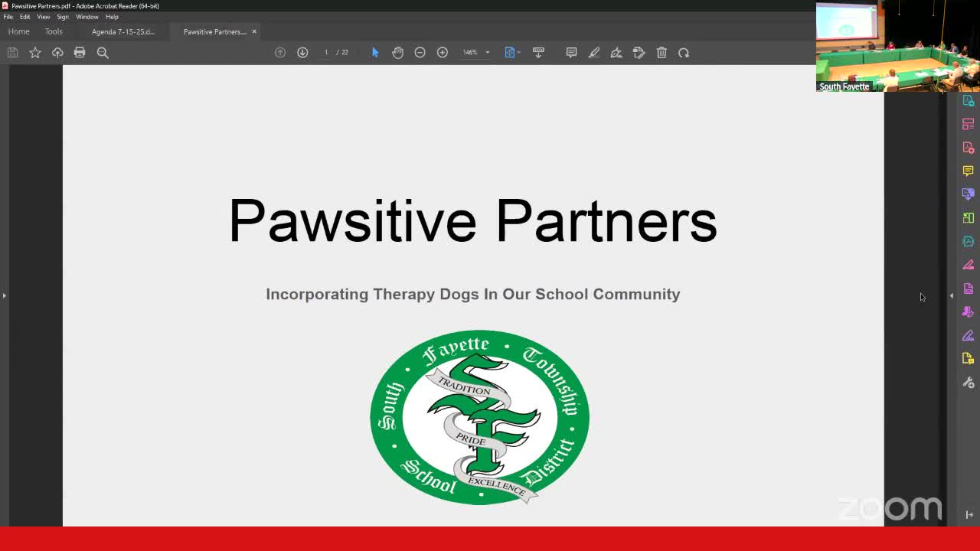Click the current page number field
Screen dimensions: 980x551
(326, 53)
